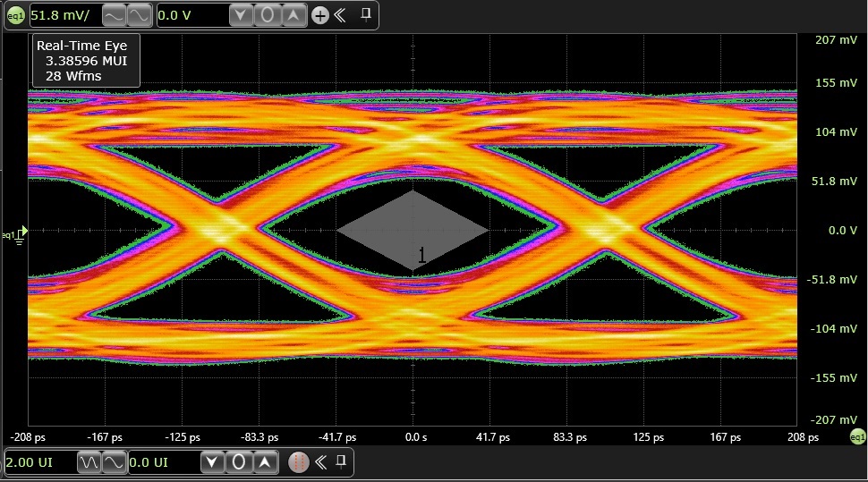Click the stretched-wave horizontal scale button
Image resolution: width=868 pixels, height=482 pixels.
114,462
